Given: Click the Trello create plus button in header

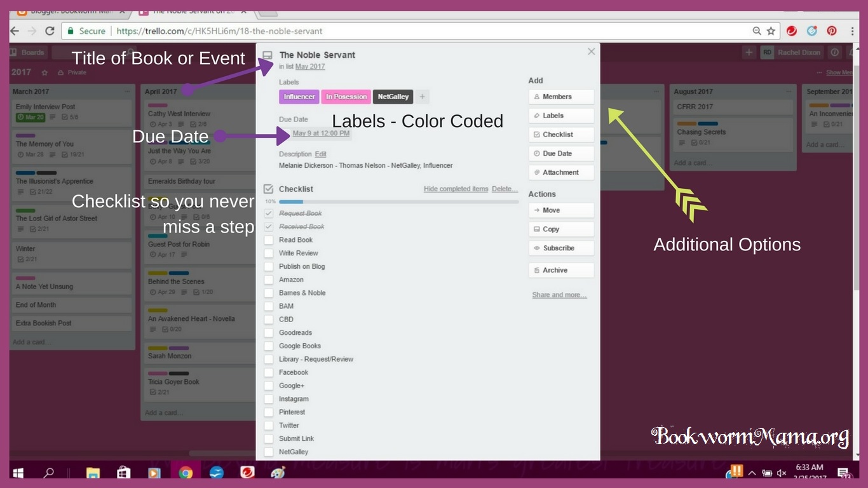Looking at the screenshot, I should click(x=749, y=53).
